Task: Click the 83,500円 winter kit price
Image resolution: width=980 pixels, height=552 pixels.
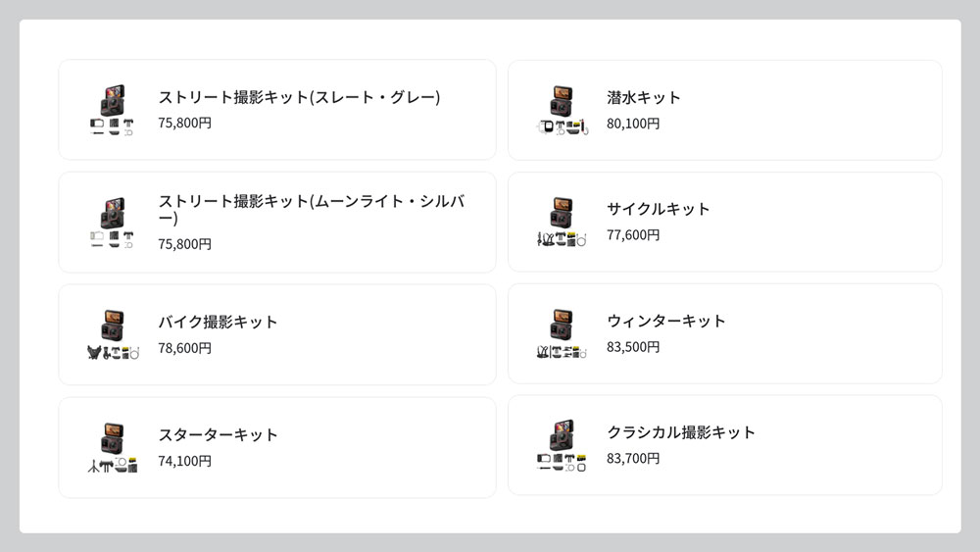Action: 633,347
